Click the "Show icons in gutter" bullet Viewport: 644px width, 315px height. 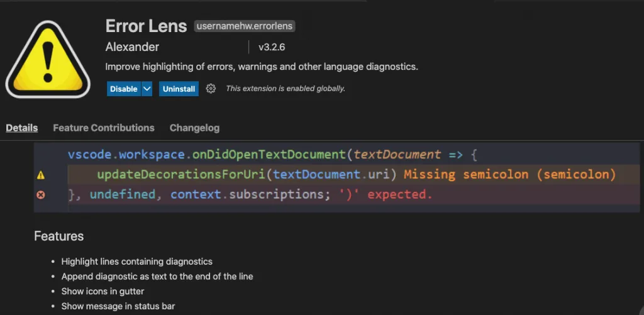point(103,291)
